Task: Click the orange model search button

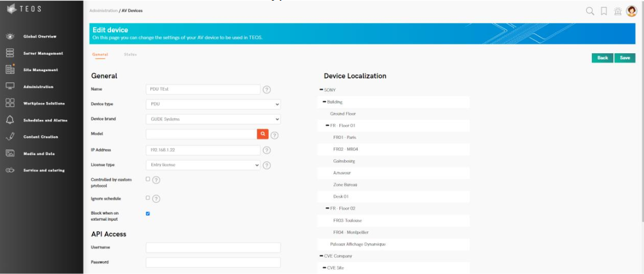Action: click(x=263, y=134)
